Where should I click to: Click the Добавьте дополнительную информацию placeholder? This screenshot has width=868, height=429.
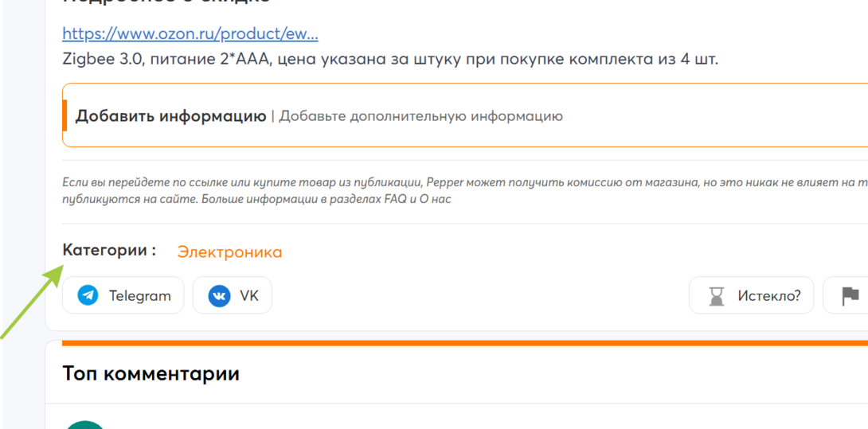(420, 116)
